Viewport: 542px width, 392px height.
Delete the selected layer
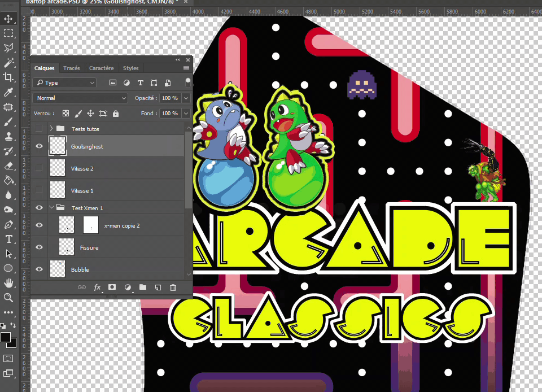pyautogui.click(x=173, y=288)
